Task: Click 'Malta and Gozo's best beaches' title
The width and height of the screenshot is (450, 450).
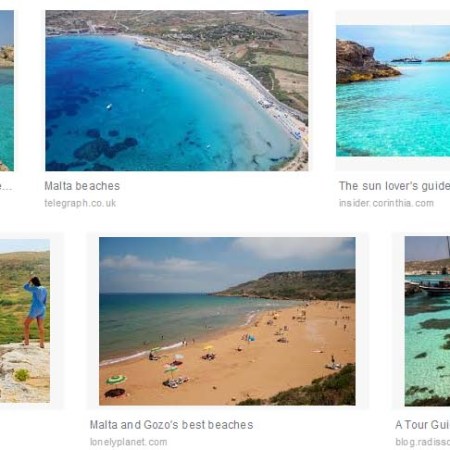Action: click(x=172, y=425)
